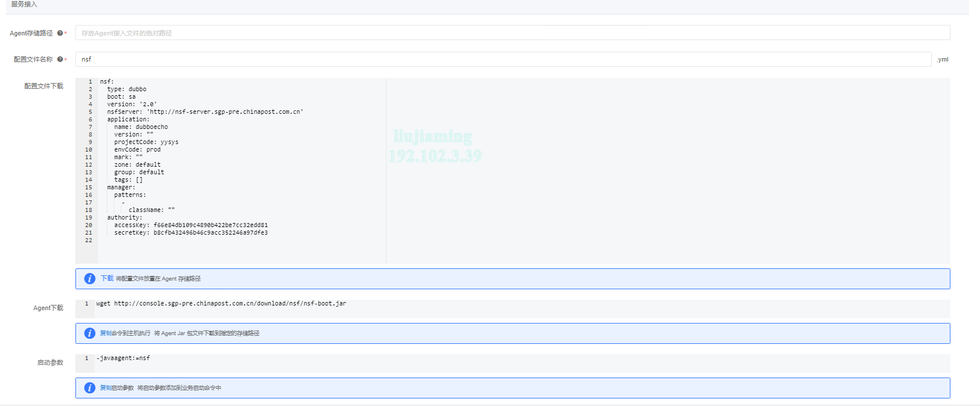Image resolution: width=980 pixels, height=406 pixels.
Task: Click the 配置文件名称 field containing nsf
Action: point(503,59)
